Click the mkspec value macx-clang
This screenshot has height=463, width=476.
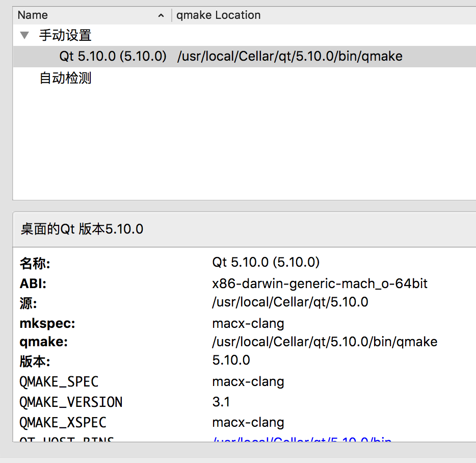[x=248, y=323]
